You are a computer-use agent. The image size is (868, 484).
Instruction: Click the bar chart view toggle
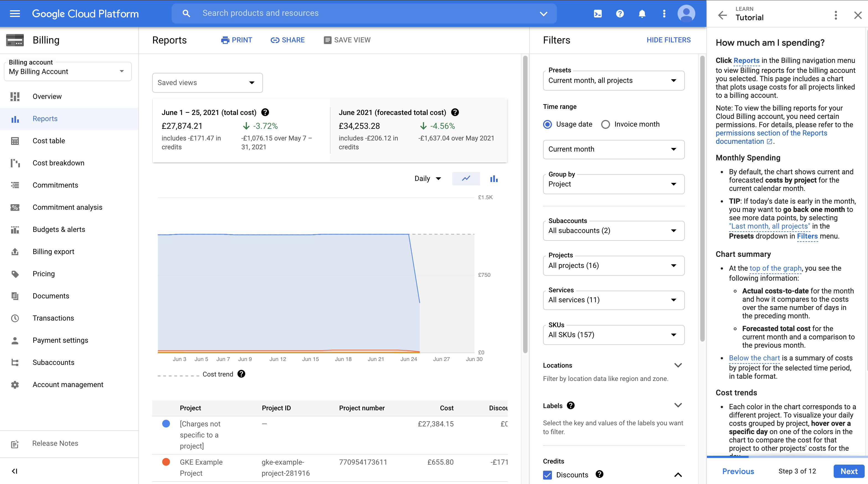click(x=494, y=178)
